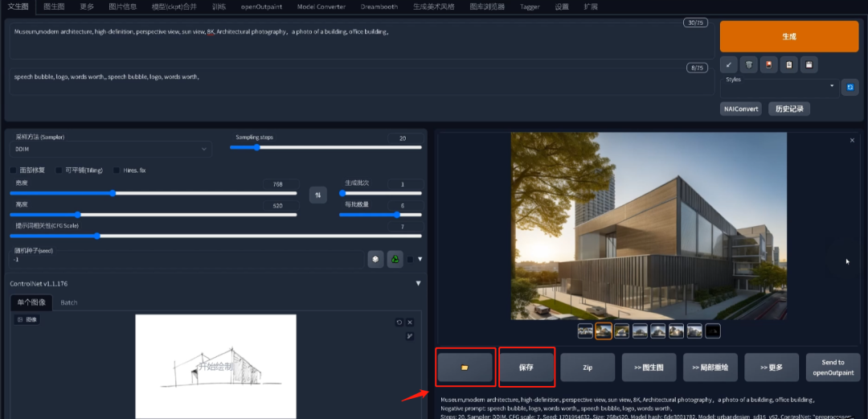
Task: Toggle the 可平铺(Tiling) checkbox
Action: click(x=59, y=170)
